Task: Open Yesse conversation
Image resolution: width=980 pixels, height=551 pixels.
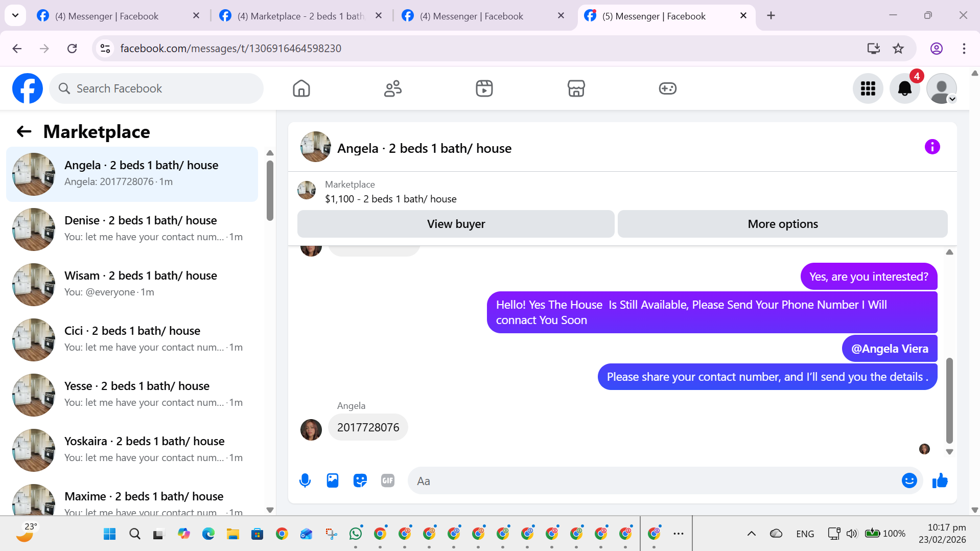Action: point(132,395)
